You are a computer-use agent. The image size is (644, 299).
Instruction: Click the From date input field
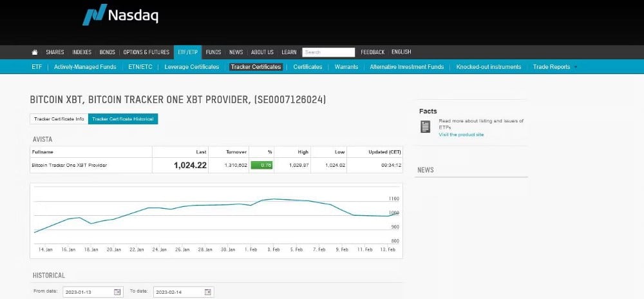(x=93, y=292)
